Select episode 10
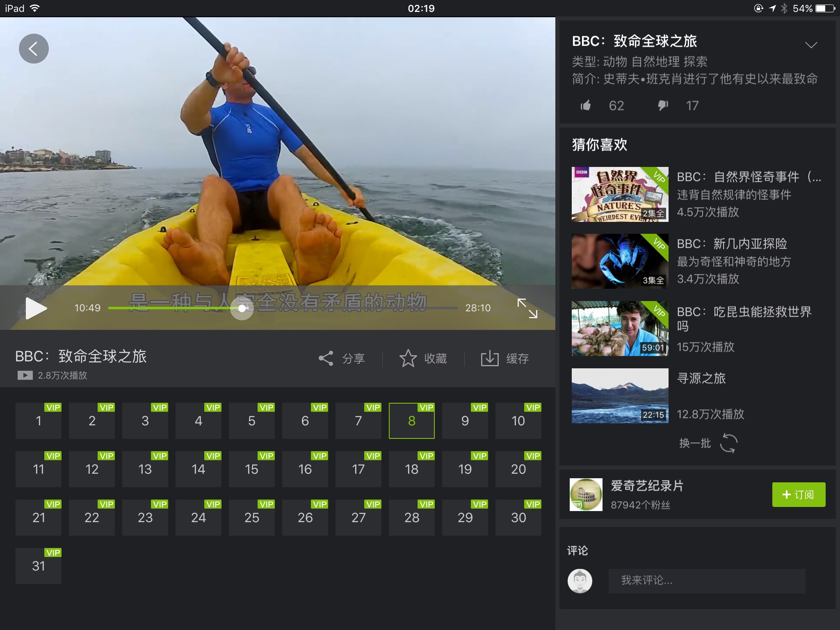The height and width of the screenshot is (630, 840). pyautogui.click(x=518, y=421)
